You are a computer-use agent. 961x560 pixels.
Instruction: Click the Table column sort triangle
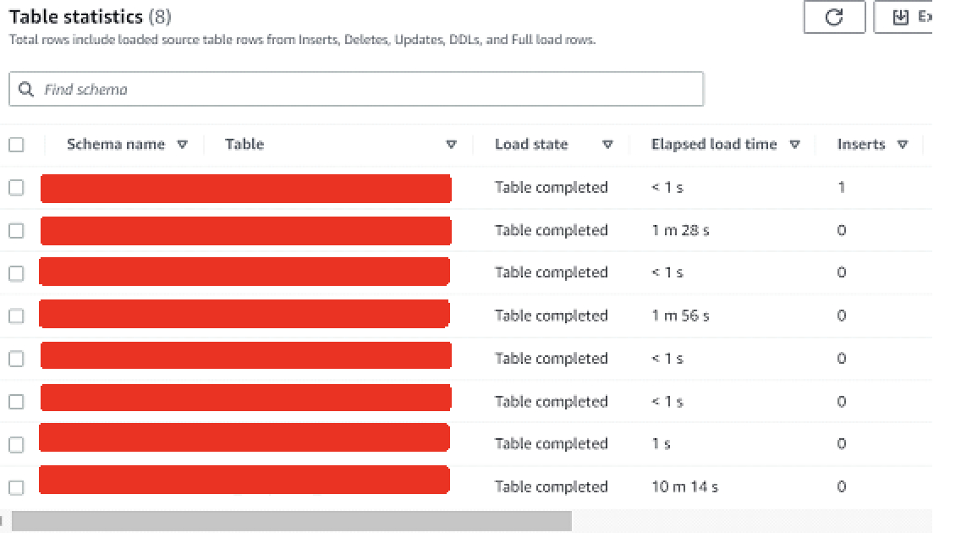(x=451, y=145)
